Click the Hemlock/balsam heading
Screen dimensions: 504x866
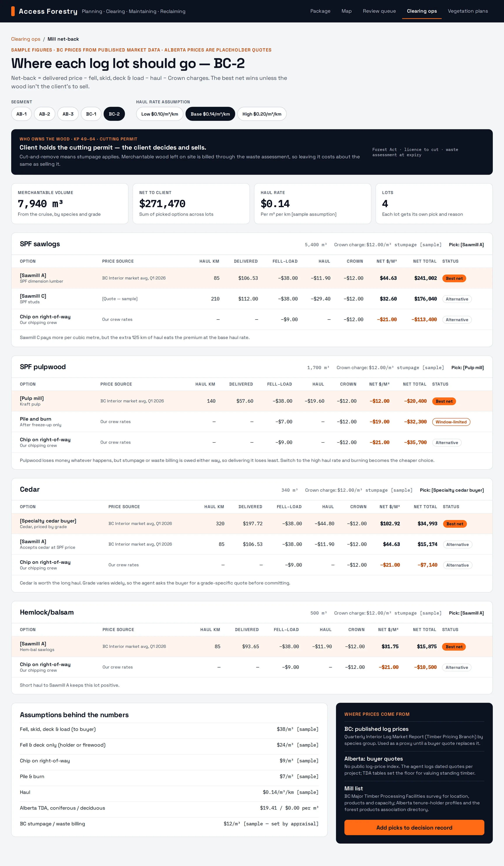[x=47, y=612]
